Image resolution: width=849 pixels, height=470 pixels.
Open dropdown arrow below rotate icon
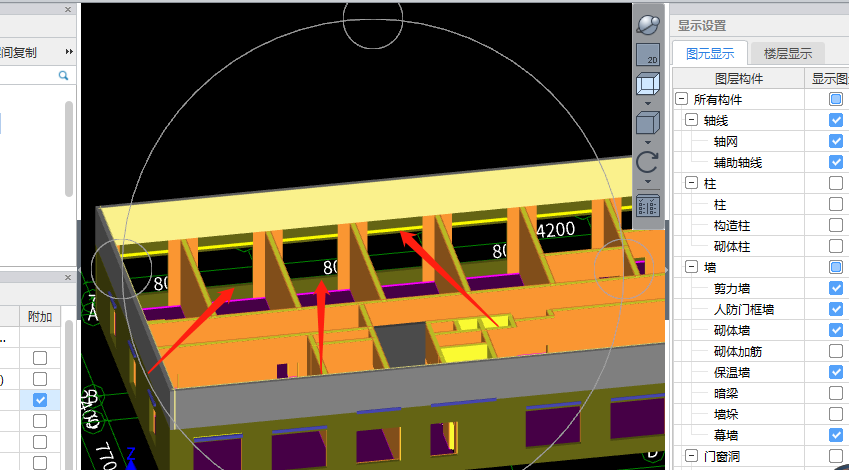(648, 182)
